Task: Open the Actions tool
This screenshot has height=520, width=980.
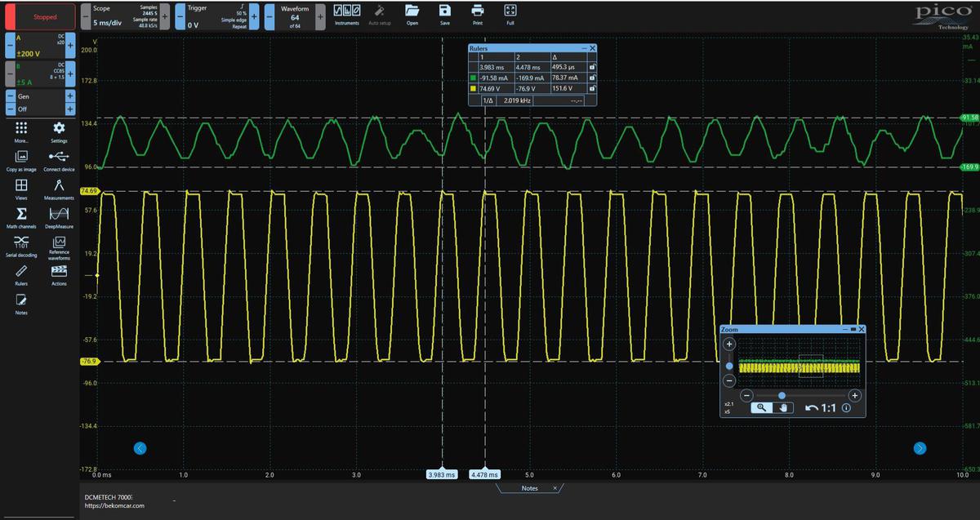Action: [59, 274]
